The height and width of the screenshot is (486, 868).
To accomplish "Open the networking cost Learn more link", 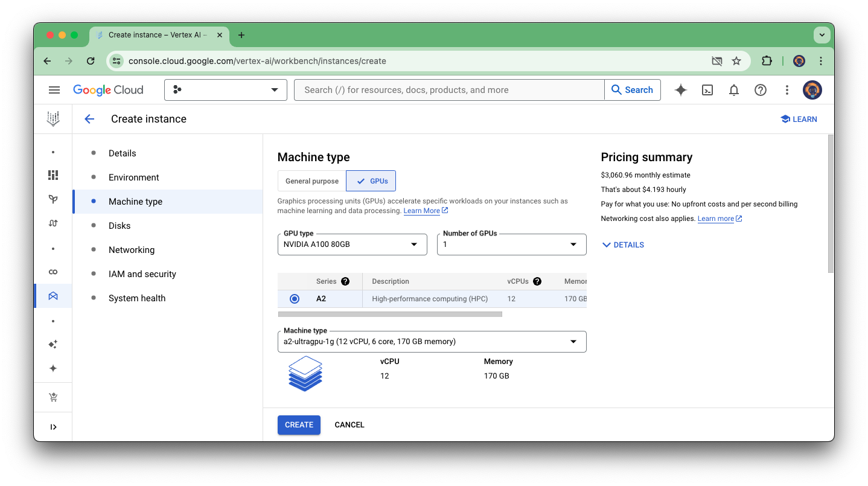I will click(716, 218).
